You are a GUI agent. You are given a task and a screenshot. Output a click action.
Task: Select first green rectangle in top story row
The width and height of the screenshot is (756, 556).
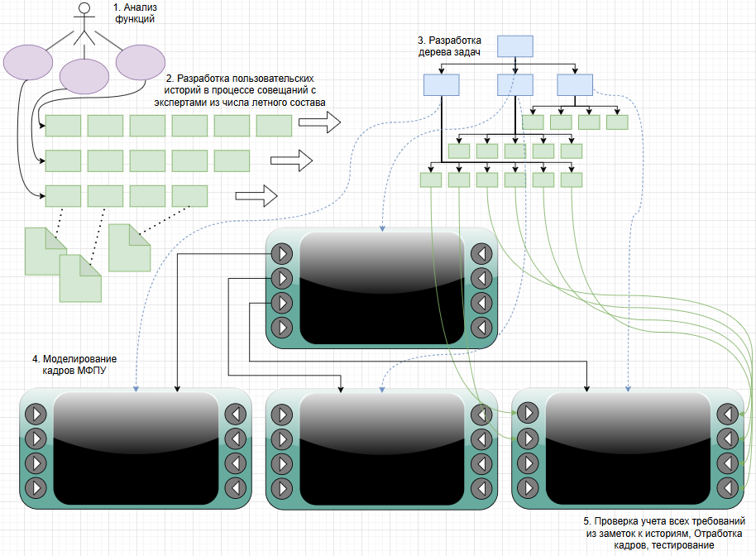coord(63,126)
